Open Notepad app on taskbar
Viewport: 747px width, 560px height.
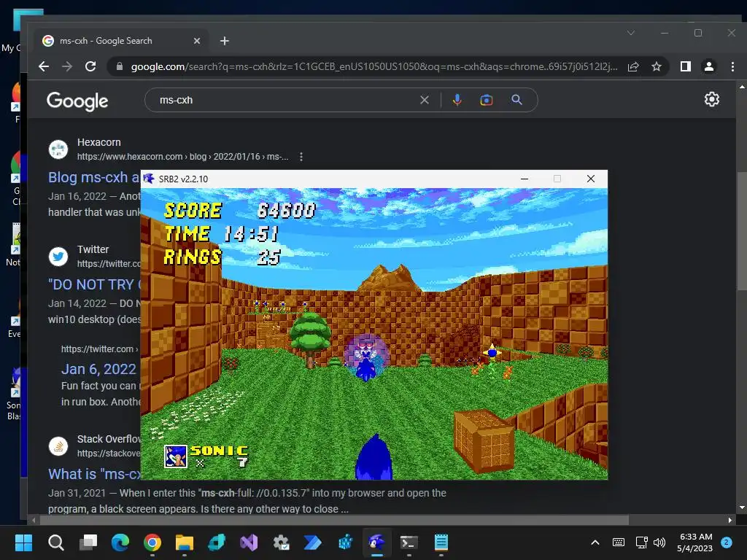pos(441,542)
